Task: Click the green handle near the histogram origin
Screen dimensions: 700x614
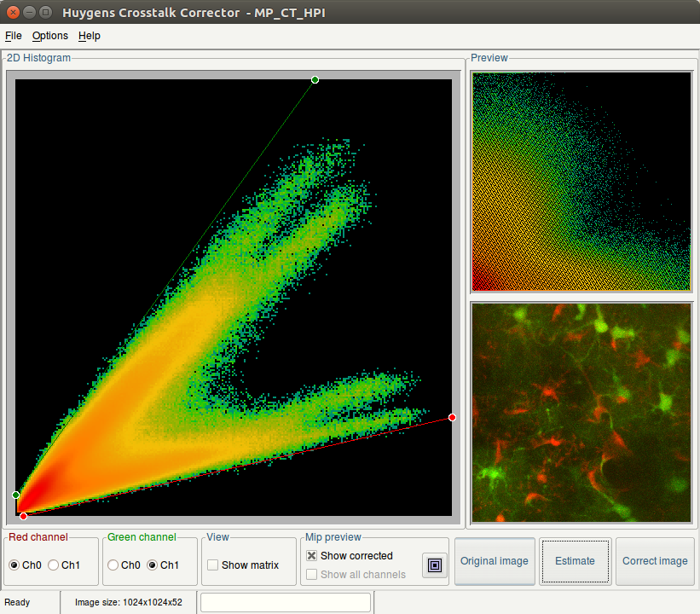Action: (16, 495)
